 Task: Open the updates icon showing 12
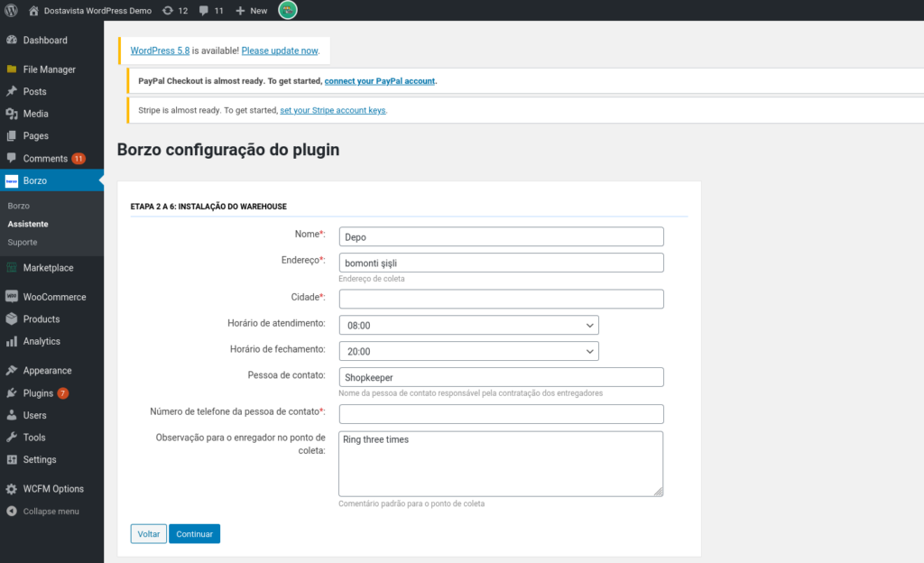171,12
